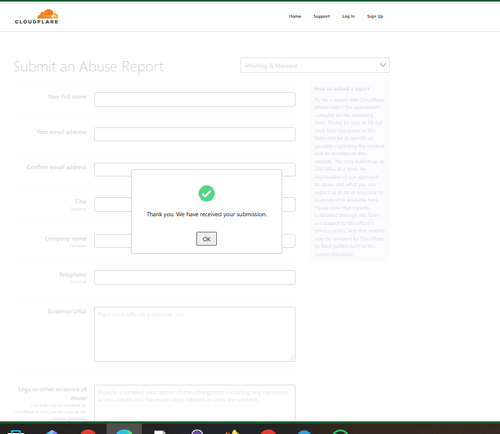Screen dimensions: 500x434
Task: Click the Lumen Database link in sidebar panel
Action: 334,254
